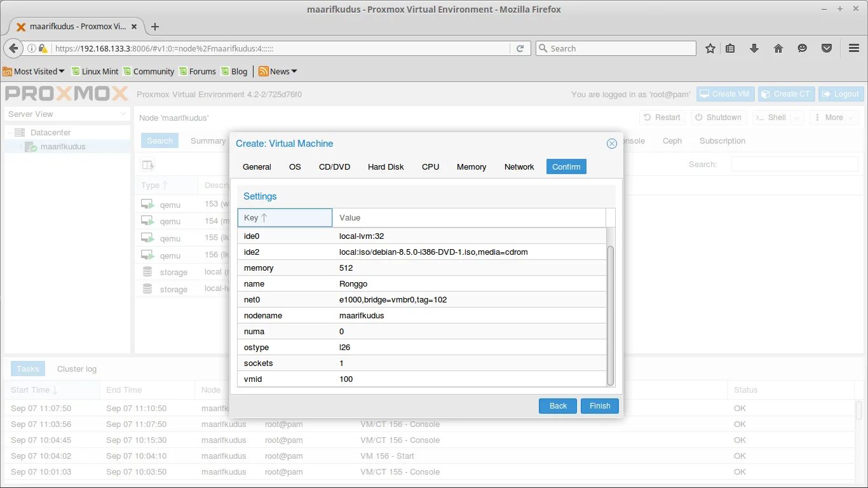Open Most Visited bookmarks dropdown
The image size is (868, 488).
tap(34, 71)
